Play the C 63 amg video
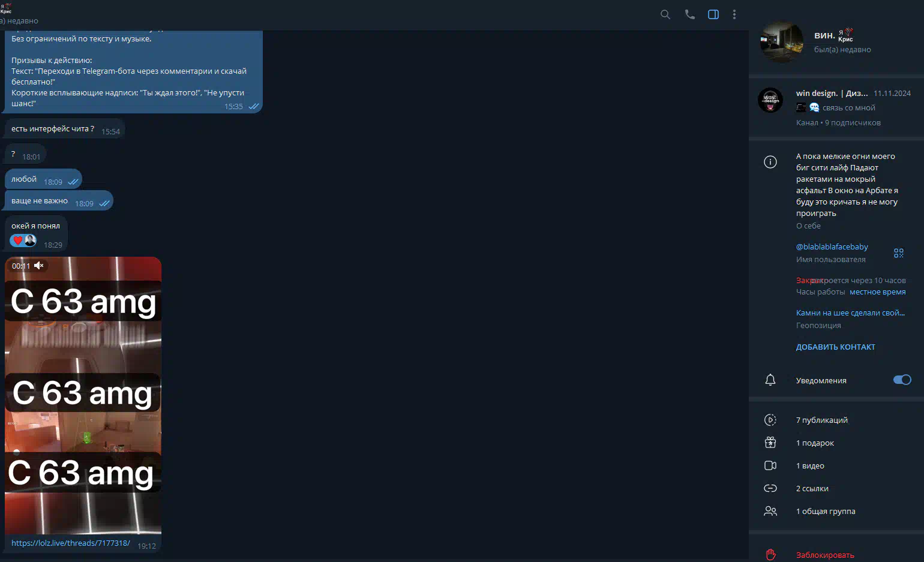Image resolution: width=924 pixels, height=562 pixels. tap(83, 396)
